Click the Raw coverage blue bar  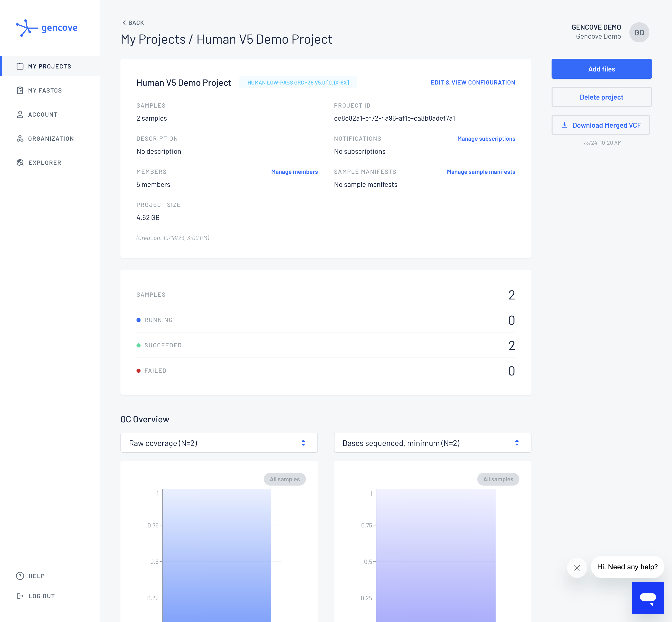(217, 555)
